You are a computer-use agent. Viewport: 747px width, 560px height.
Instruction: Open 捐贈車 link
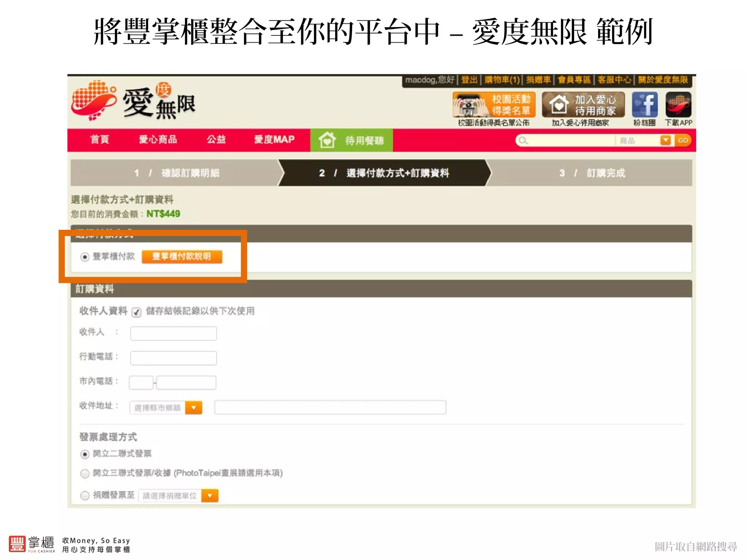coord(538,79)
